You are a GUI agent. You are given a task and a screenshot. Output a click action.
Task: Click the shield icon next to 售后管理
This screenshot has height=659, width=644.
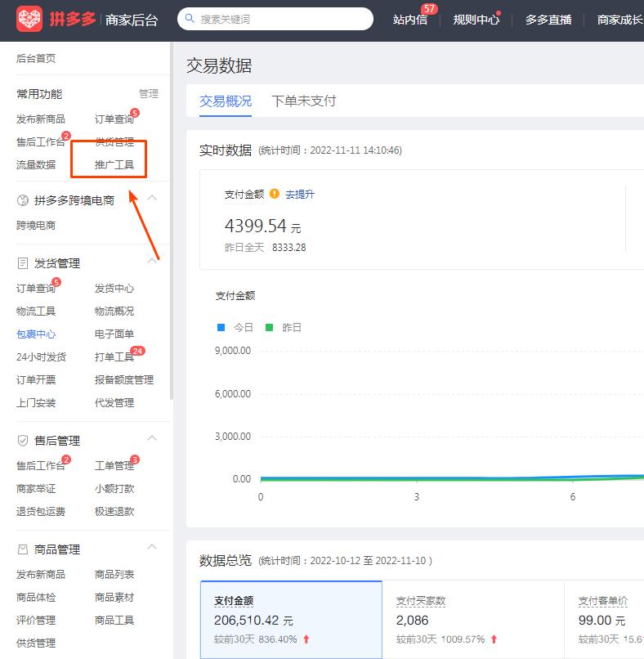pyautogui.click(x=23, y=441)
